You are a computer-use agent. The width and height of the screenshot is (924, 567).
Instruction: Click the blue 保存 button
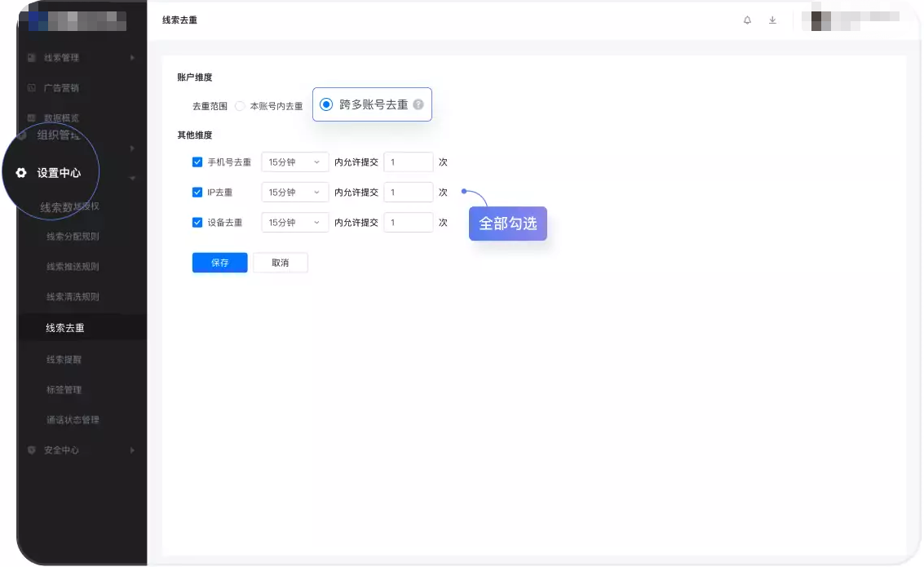pos(220,263)
